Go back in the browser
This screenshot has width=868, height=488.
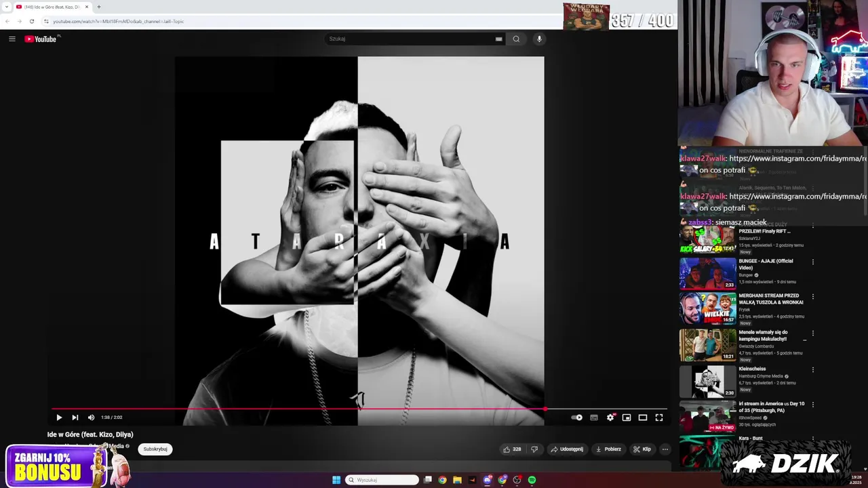7,21
